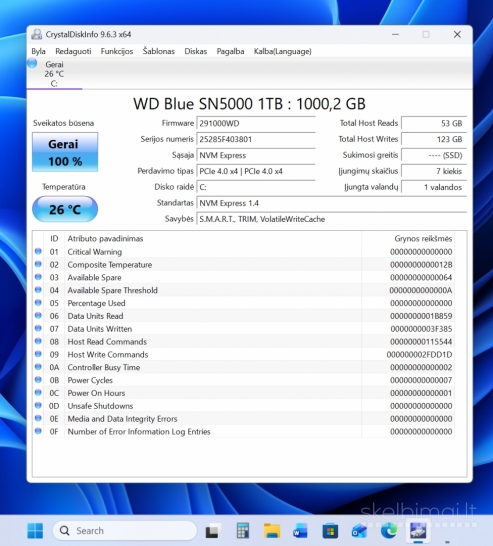Click the Įjungimų skaičius value 7 kiekis
Viewport: 493px width, 546px height.
click(434, 171)
